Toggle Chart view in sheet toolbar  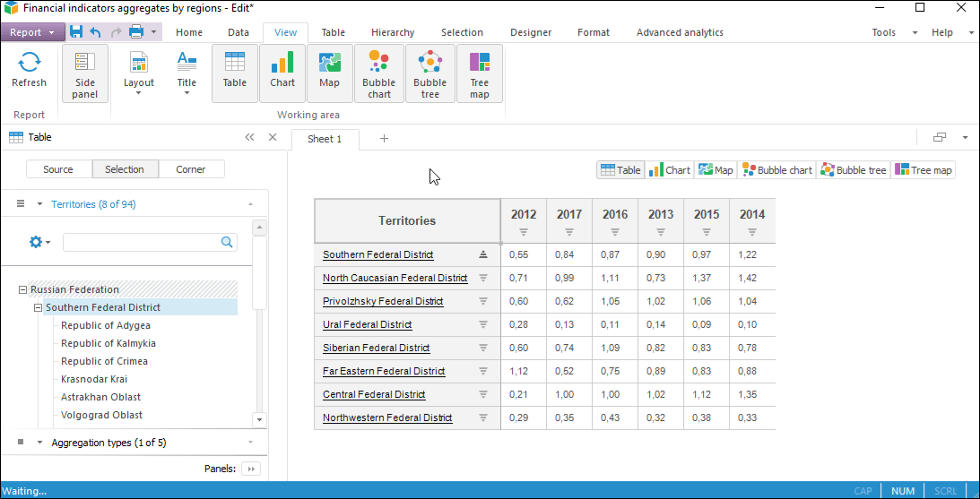point(669,170)
